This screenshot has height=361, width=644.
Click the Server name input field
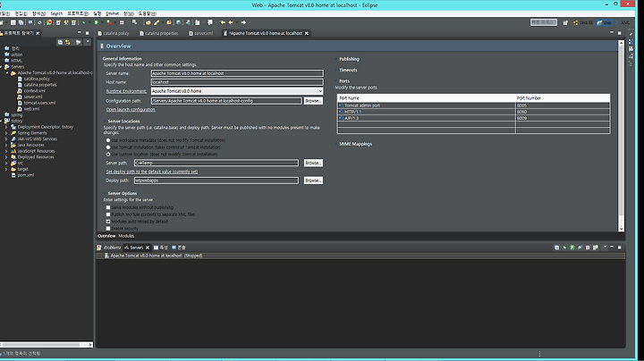coord(237,73)
